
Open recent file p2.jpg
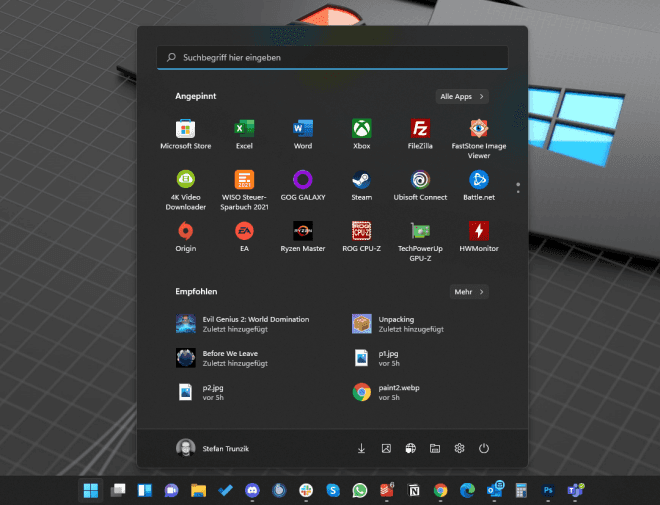click(x=201, y=392)
